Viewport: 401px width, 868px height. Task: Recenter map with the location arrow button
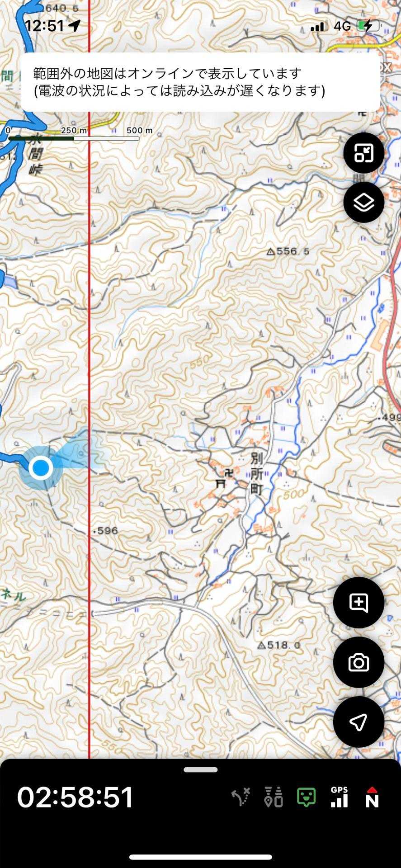point(359,722)
